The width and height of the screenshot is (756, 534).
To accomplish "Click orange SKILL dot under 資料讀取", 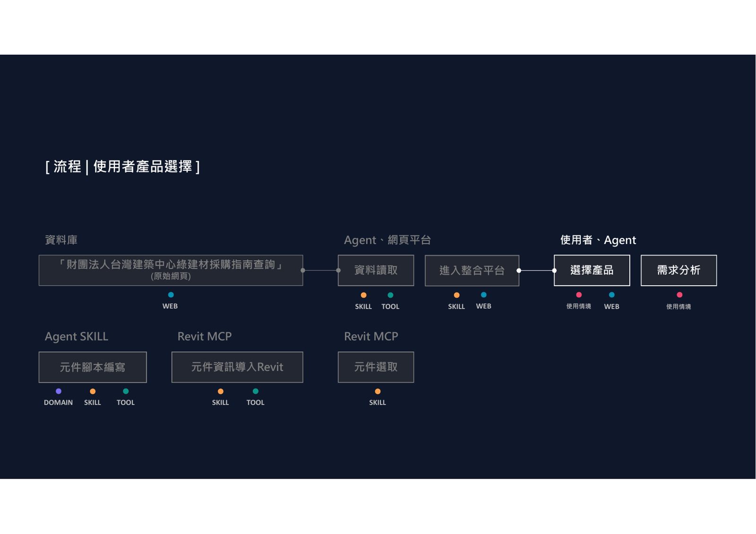I will pyautogui.click(x=363, y=295).
